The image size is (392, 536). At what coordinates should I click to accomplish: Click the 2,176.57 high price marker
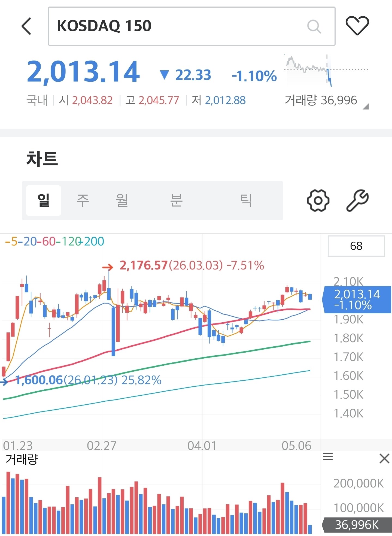click(x=144, y=265)
